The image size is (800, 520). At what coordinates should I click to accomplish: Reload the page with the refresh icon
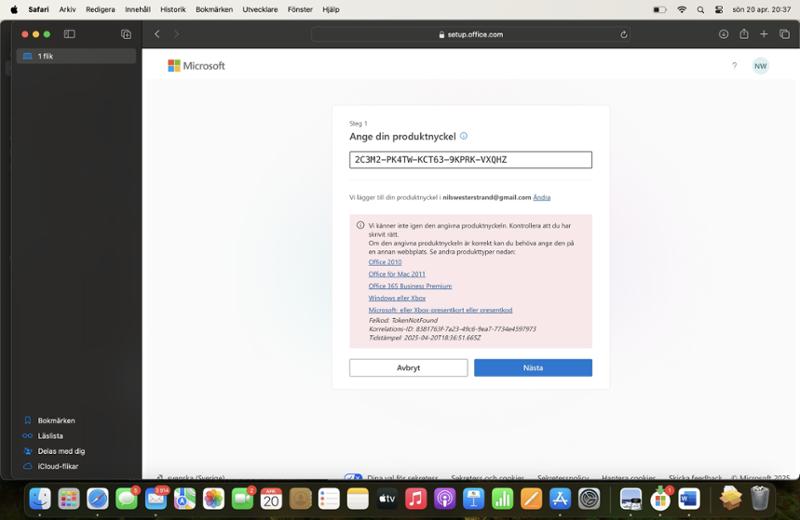coord(623,35)
